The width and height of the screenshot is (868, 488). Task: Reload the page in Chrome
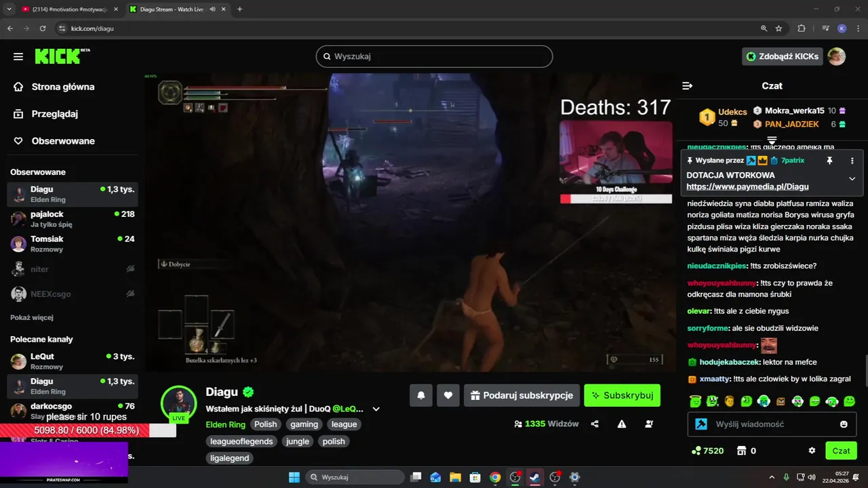tap(43, 28)
